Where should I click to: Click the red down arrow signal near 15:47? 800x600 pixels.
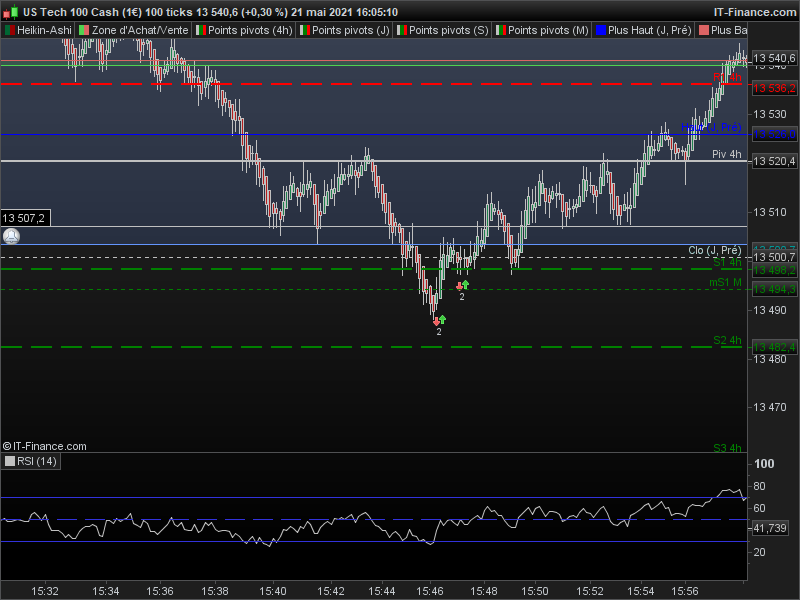coord(459,286)
